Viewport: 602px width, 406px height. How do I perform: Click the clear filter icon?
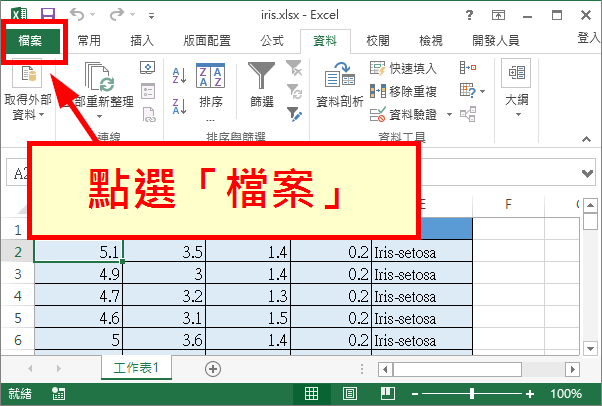pyautogui.click(x=294, y=68)
